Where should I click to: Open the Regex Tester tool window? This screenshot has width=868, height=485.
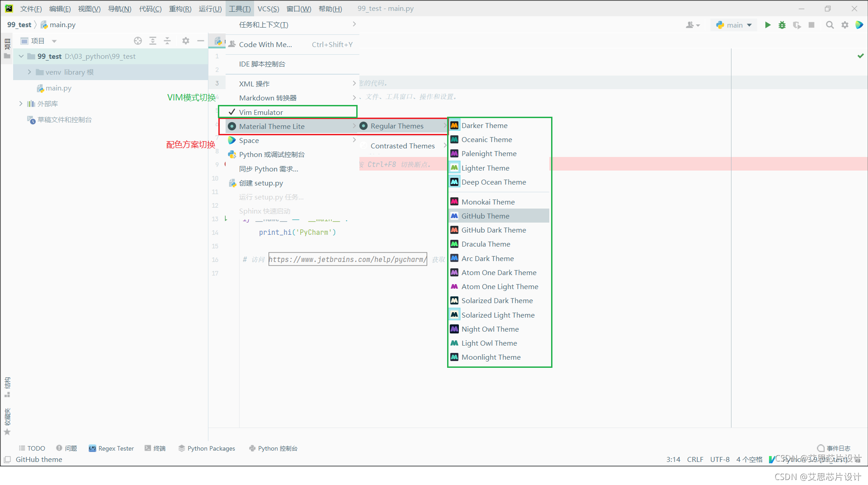coord(111,448)
